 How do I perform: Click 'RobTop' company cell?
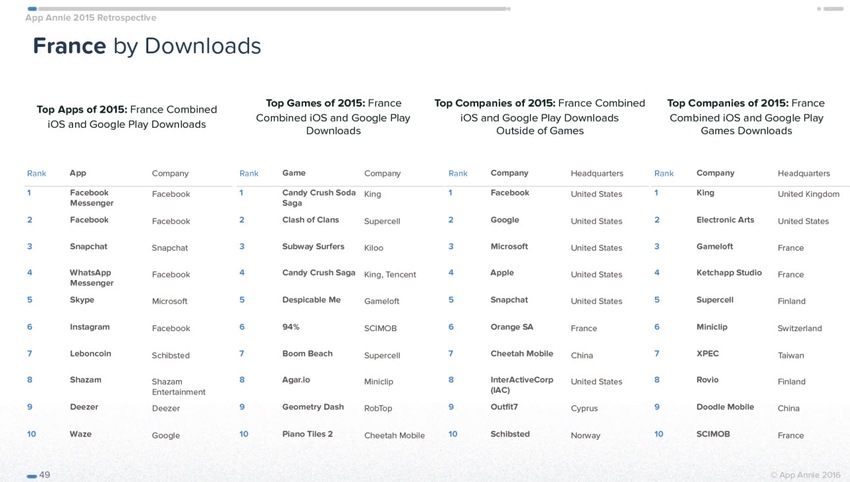coord(378,408)
